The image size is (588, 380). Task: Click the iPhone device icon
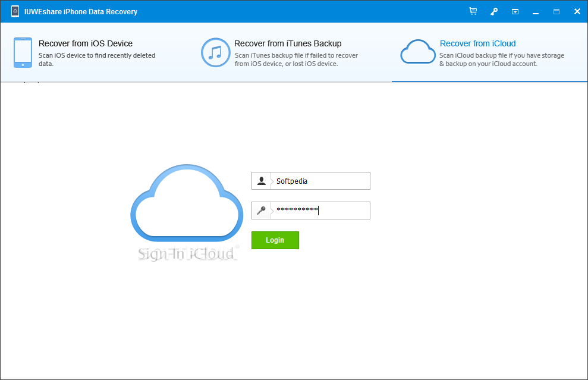pyautogui.click(x=23, y=52)
